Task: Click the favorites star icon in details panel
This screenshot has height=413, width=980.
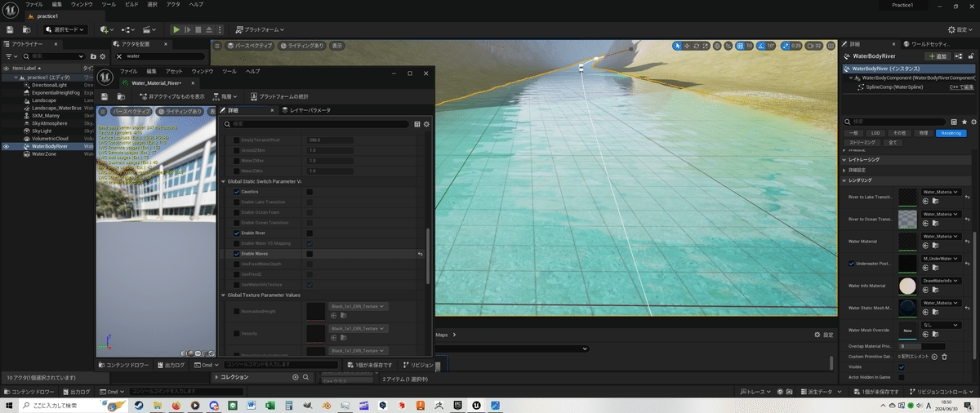Action: click(963, 122)
